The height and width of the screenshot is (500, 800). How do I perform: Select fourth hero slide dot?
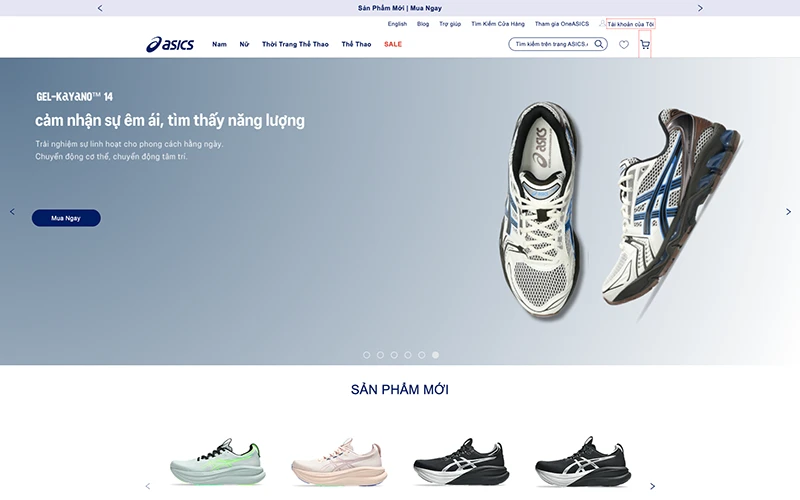click(408, 355)
